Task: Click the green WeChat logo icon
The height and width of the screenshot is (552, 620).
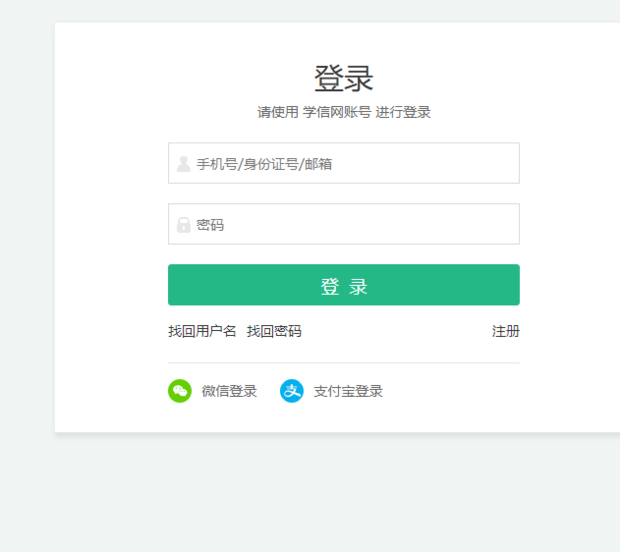Action: click(x=180, y=391)
